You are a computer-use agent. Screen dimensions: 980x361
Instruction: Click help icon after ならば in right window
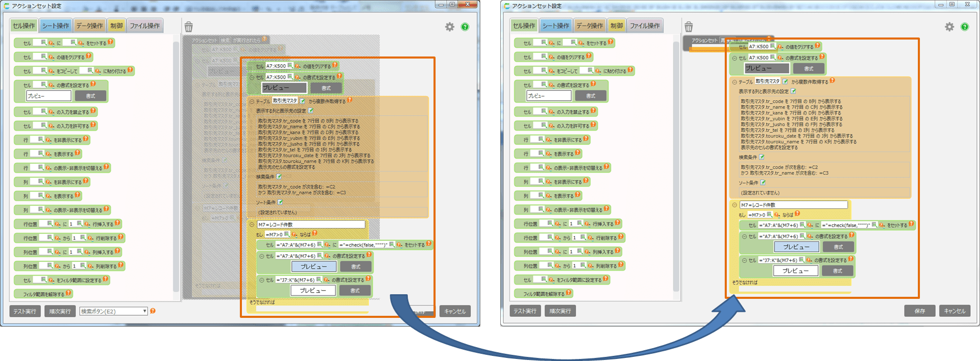coord(797,214)
